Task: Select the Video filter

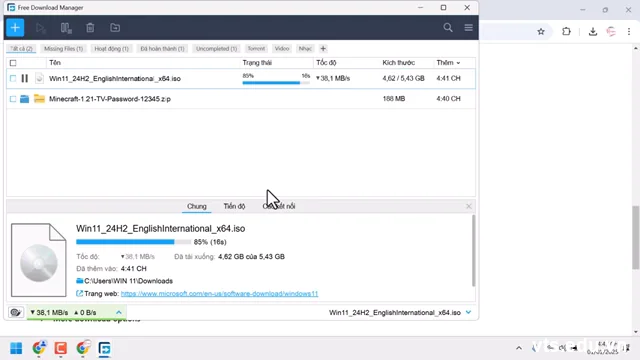Action: coord(282,49)
